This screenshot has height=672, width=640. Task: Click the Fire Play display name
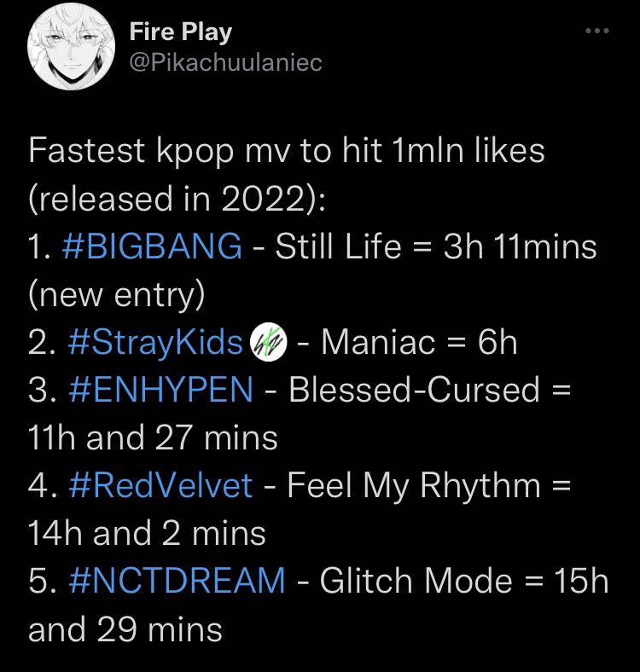tap(181, 32)
